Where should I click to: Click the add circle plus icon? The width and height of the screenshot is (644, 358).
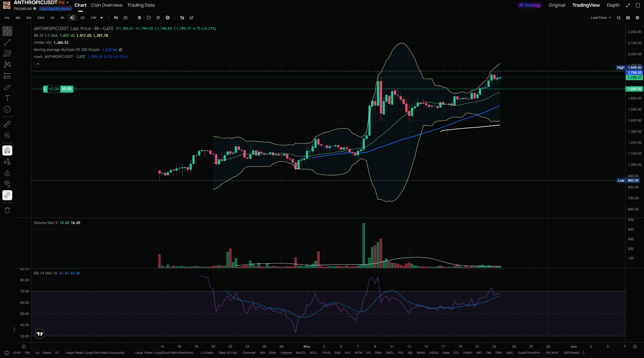(x=168, y=18)
